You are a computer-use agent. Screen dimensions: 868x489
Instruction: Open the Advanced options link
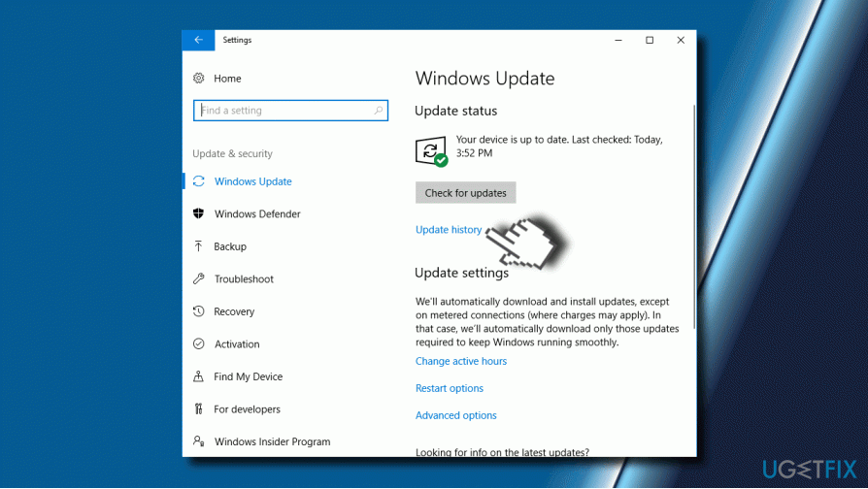[456, 415]
